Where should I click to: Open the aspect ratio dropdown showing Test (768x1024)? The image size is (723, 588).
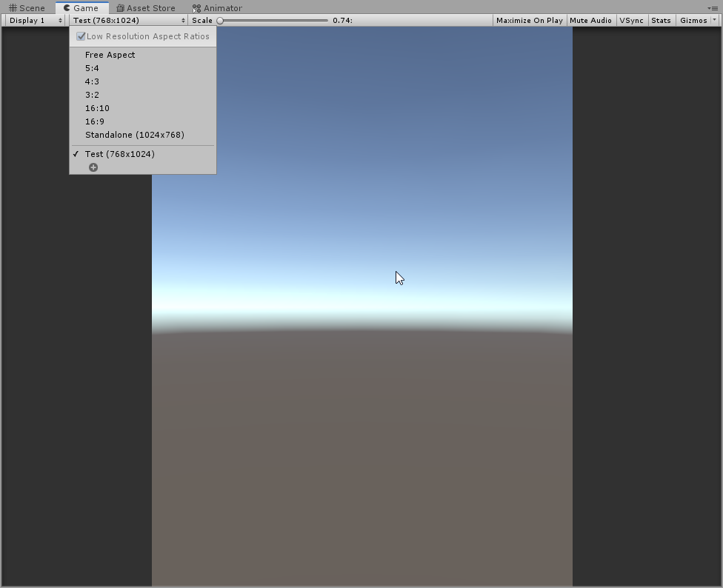pyautogui.click(x=126, y=20)
